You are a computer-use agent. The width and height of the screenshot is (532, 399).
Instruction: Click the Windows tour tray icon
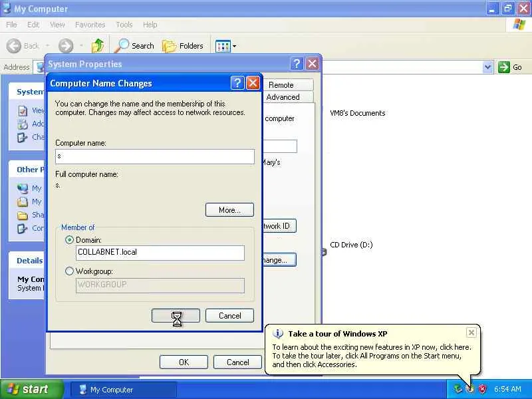coord(470,389)
